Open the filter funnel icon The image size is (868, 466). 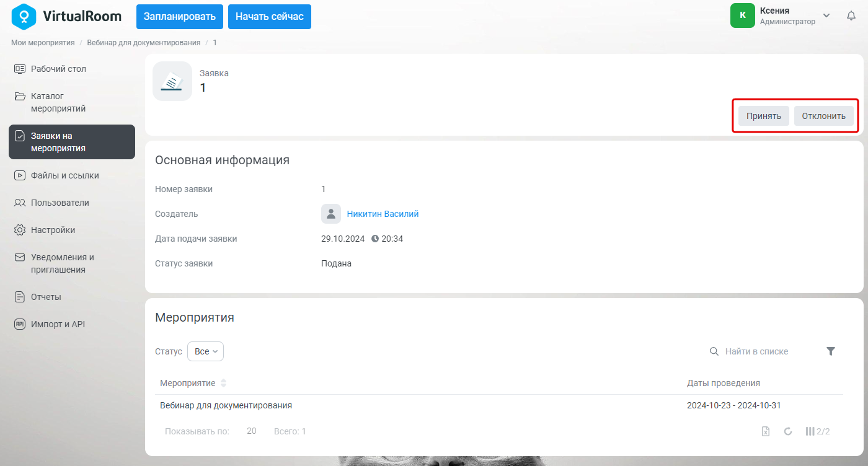tap(831, 351)
